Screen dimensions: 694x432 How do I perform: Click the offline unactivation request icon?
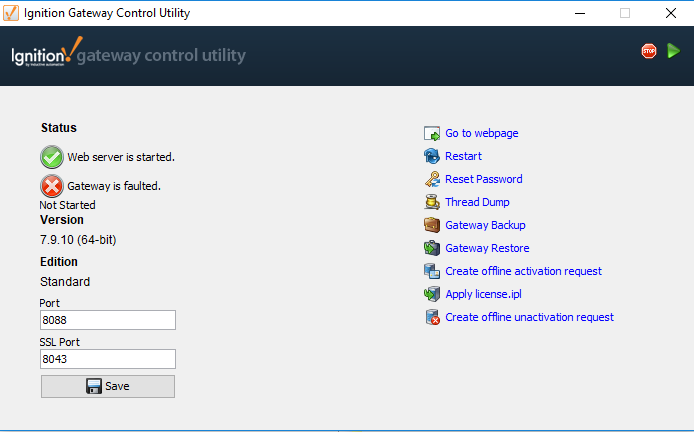tap(432, 317)
